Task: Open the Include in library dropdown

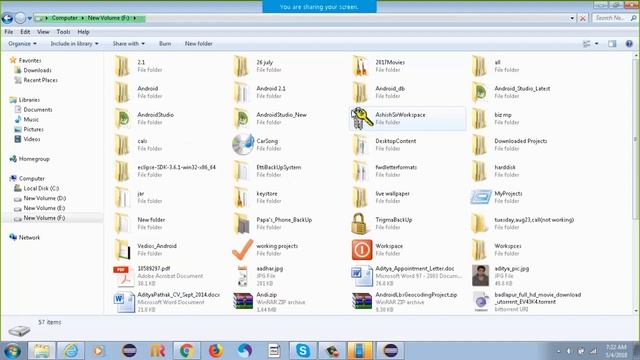Action: 74,44
